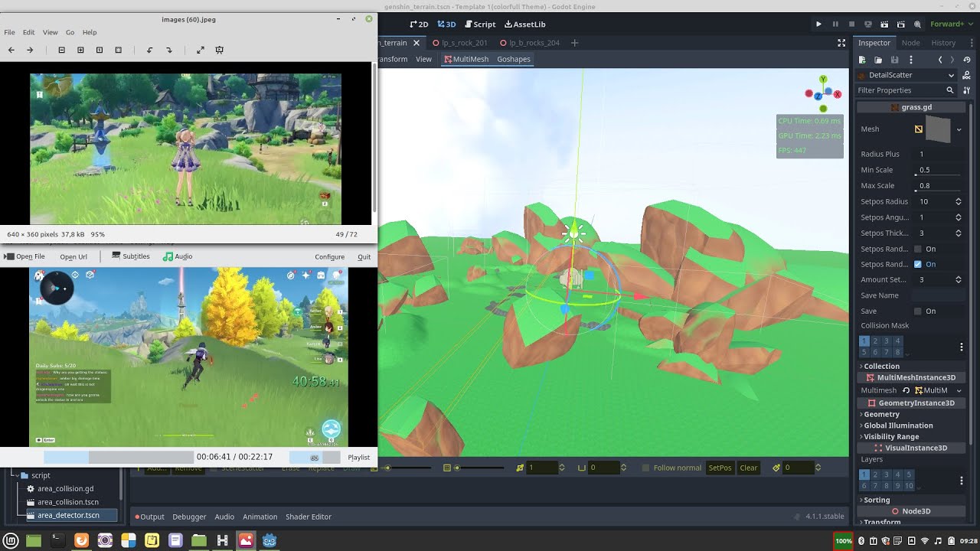Open DetailScatter object dropdown
980x551 pixels.
[x=906, y=75]
